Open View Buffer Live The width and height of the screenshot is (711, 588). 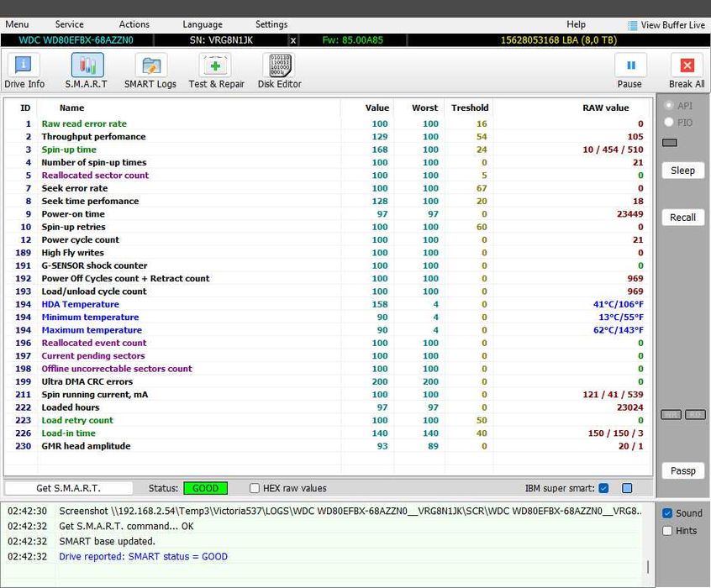[x=666, y=25]
